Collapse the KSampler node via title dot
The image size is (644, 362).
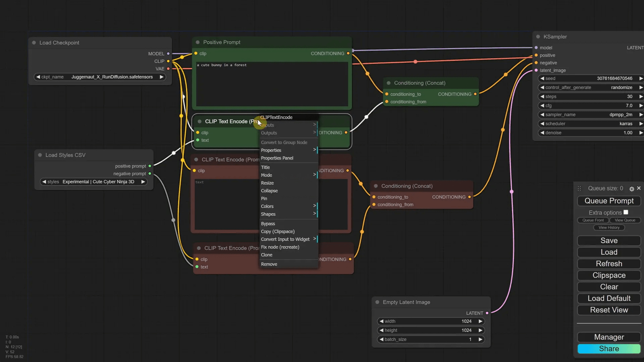tap(538, 37)
